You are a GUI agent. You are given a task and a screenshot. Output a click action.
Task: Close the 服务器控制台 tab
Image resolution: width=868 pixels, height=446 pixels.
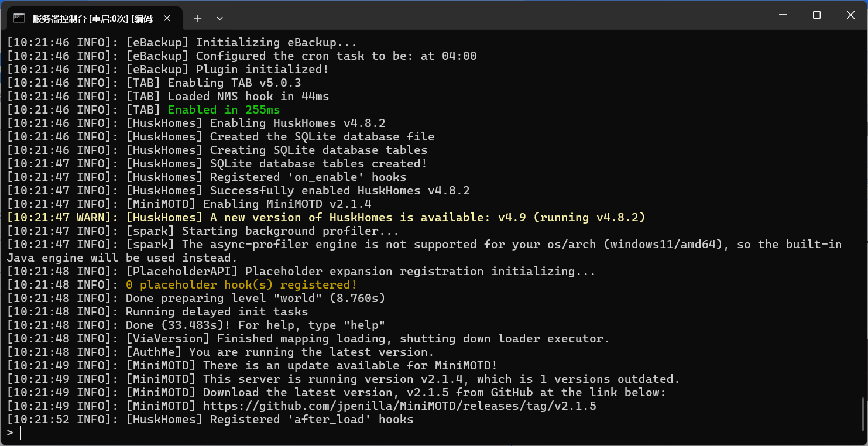point(167,18)
